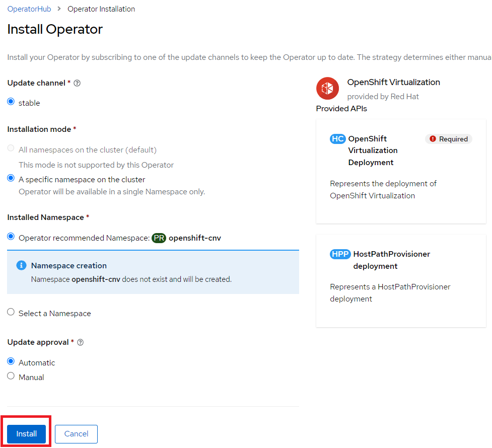
Task: Click the openshift-cnv namespace name
Action: pyautogui.click(x=195, y=238)
